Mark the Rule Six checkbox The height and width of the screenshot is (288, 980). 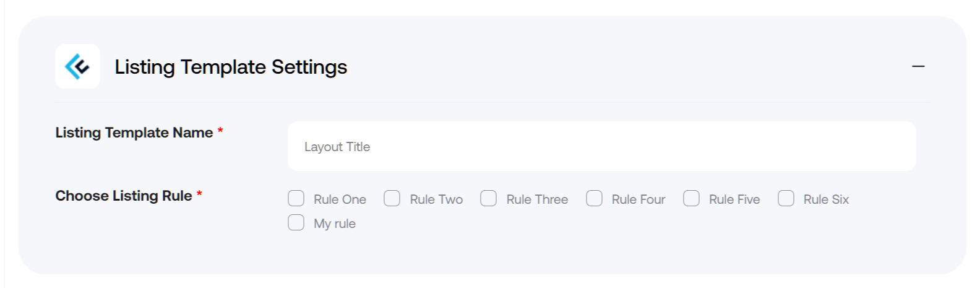coord(786,198)
